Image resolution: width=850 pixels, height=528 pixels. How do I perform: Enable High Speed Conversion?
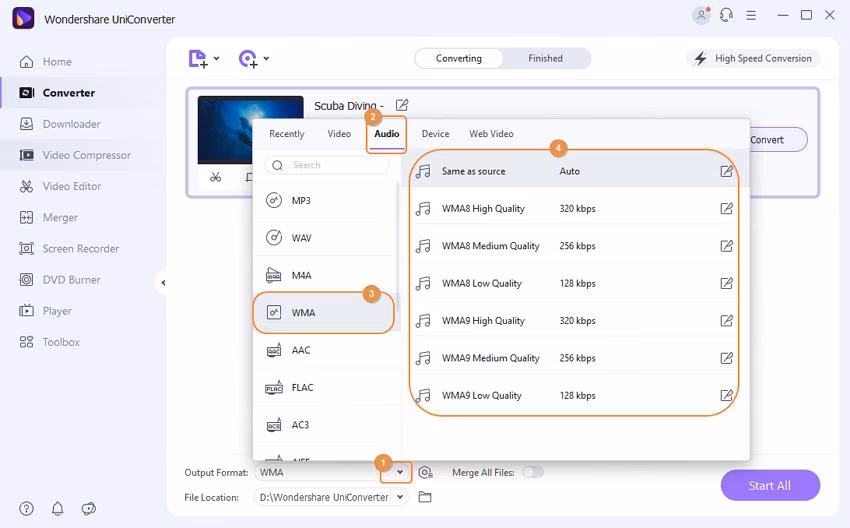tap(753, 59)
